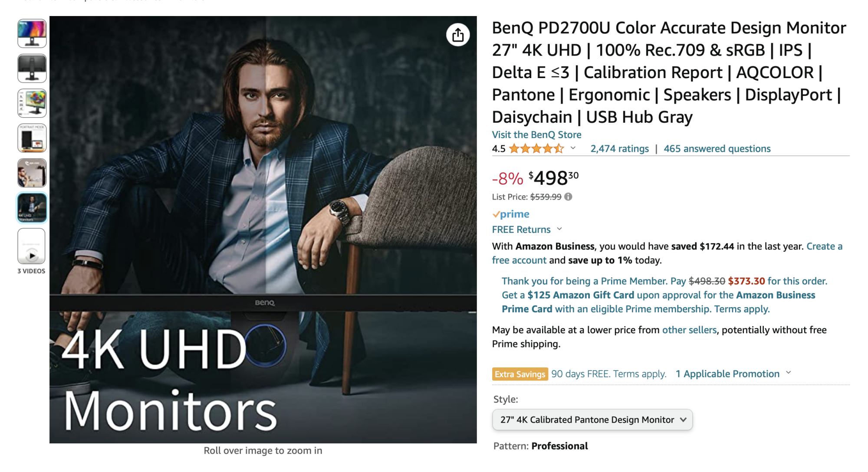The image size is (868, 472).
Task: Click the Prime logo badge
Action: [511, 214]
